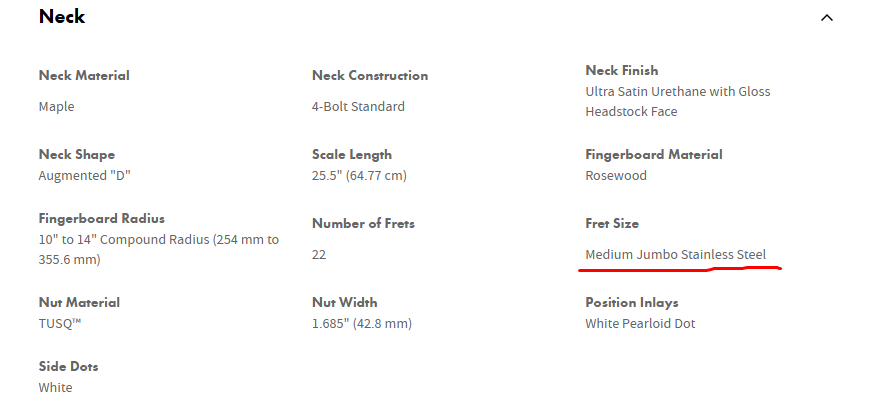The height and width of the screenshot is (403, 876).
Task: Click the Neck Construction label
Action: click(370, 75)
